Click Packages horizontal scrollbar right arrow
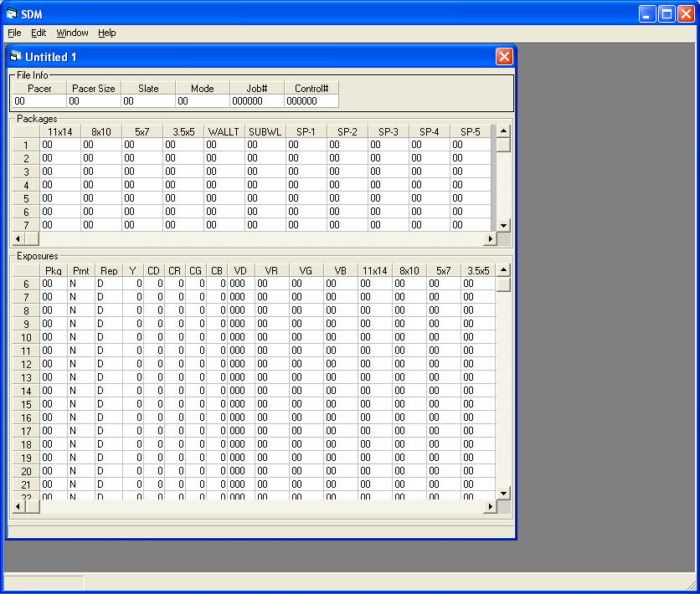Screen dimensions: 700x594 coord(490,239)
